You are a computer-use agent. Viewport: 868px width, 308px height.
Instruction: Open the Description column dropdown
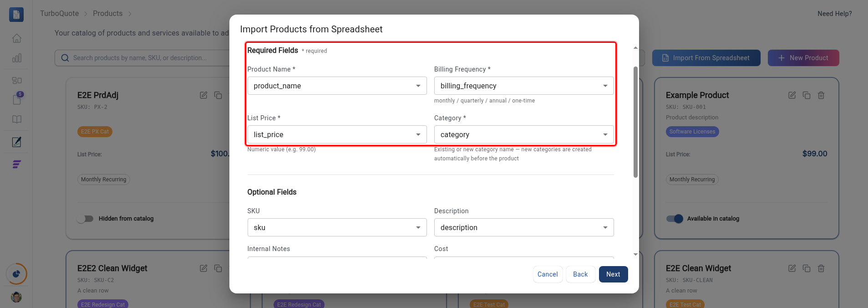tap(524, 227)
